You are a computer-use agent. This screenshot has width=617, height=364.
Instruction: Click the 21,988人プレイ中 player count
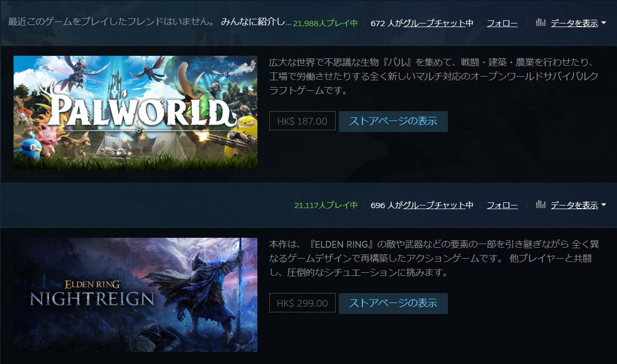coord(325,23)
